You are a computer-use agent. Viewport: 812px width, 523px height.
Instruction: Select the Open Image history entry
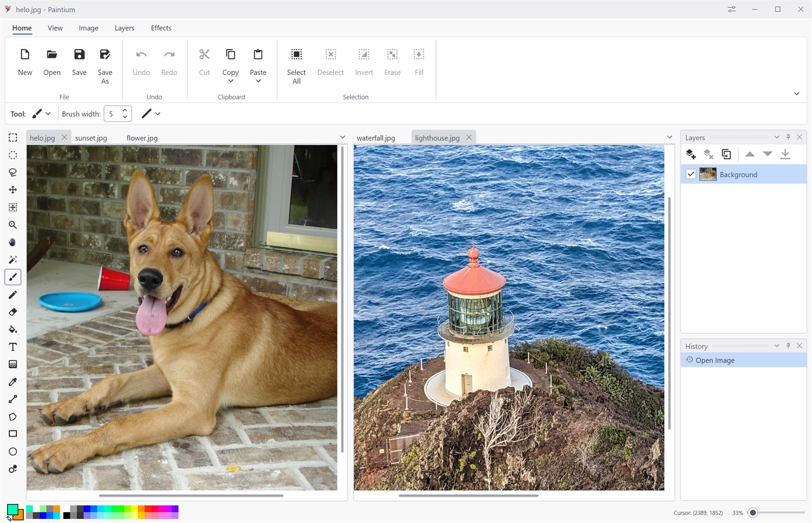(743, 360)
